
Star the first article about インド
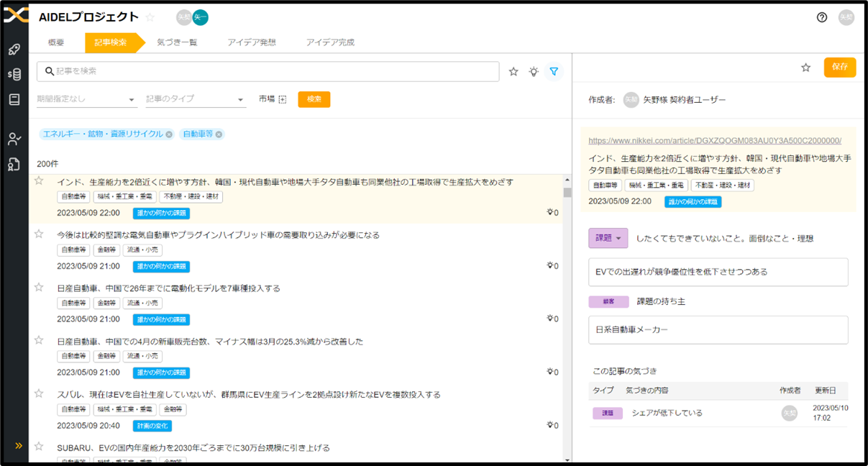(x=40, y=181)
